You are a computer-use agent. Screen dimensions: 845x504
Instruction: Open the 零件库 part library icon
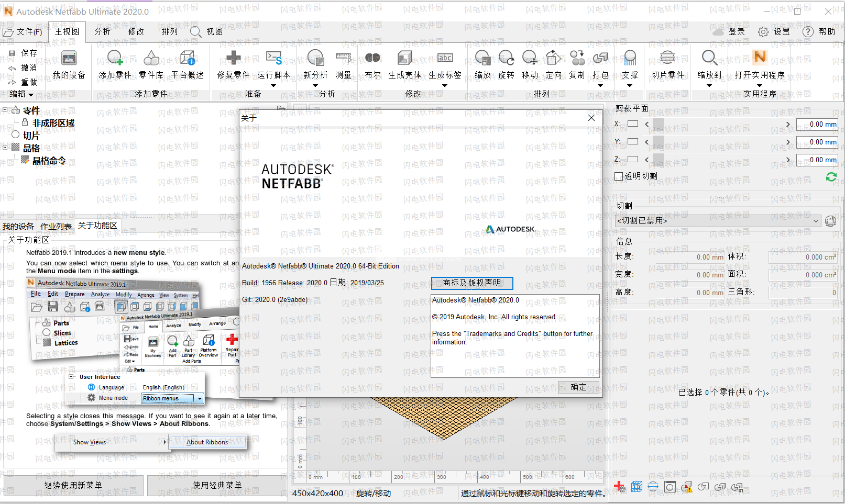coord(151,58)
